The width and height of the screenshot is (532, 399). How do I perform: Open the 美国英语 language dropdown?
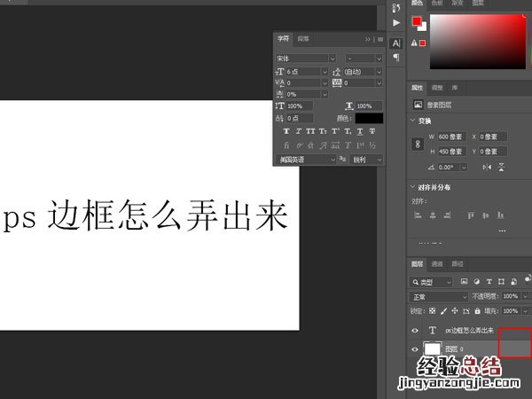(x=307, y=160)
